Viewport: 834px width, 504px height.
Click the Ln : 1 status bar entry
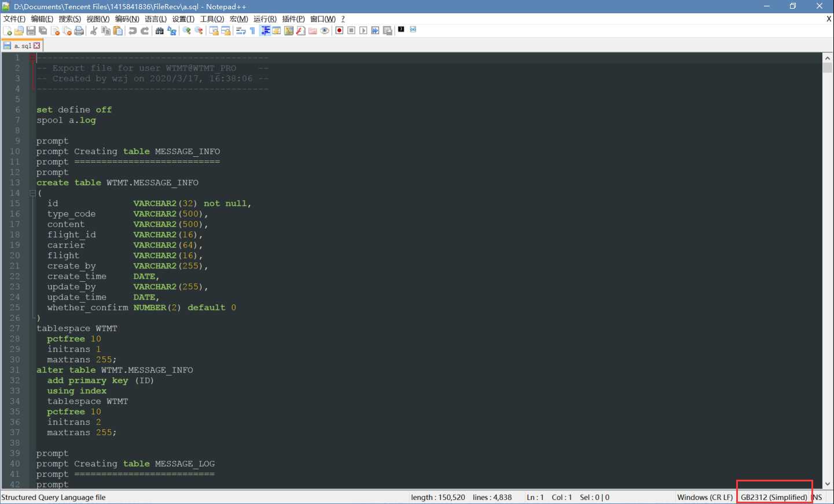535,497
